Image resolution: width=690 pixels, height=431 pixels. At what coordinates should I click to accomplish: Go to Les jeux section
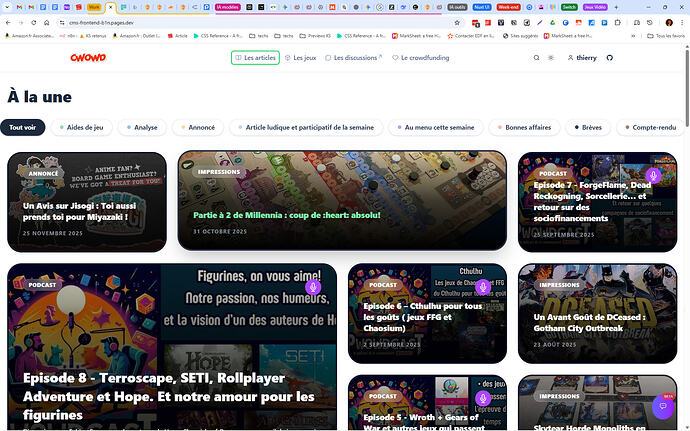tap(301, 58)
